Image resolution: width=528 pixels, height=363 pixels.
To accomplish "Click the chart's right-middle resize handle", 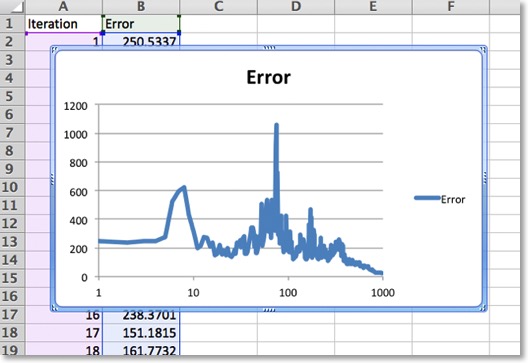I will [x=485, y=178].
